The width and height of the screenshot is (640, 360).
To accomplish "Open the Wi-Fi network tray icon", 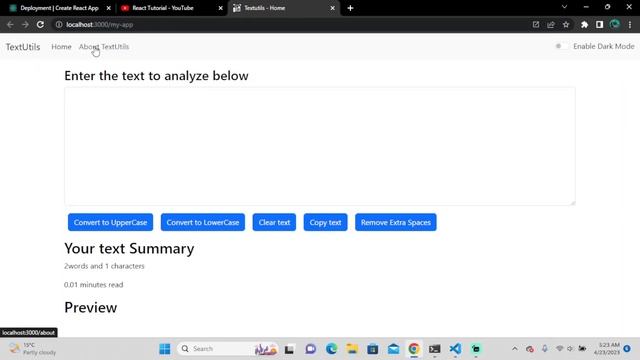I will click(560, 349).
